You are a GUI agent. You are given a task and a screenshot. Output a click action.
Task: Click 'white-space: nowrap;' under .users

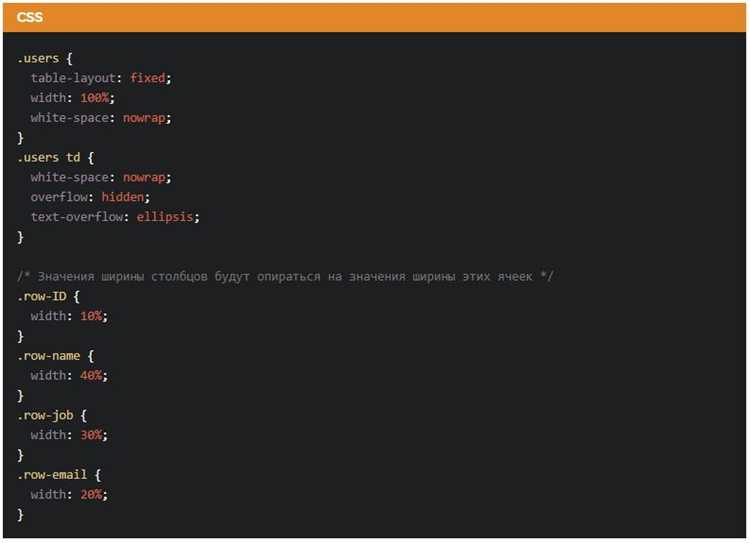point(101,118)
